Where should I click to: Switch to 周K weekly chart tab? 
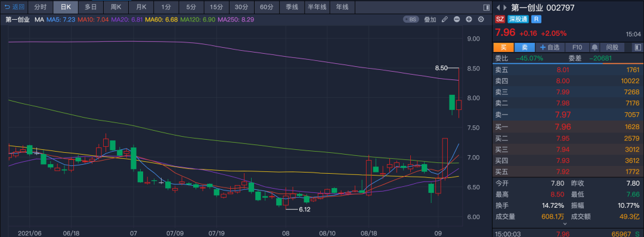tap(116, 7)
